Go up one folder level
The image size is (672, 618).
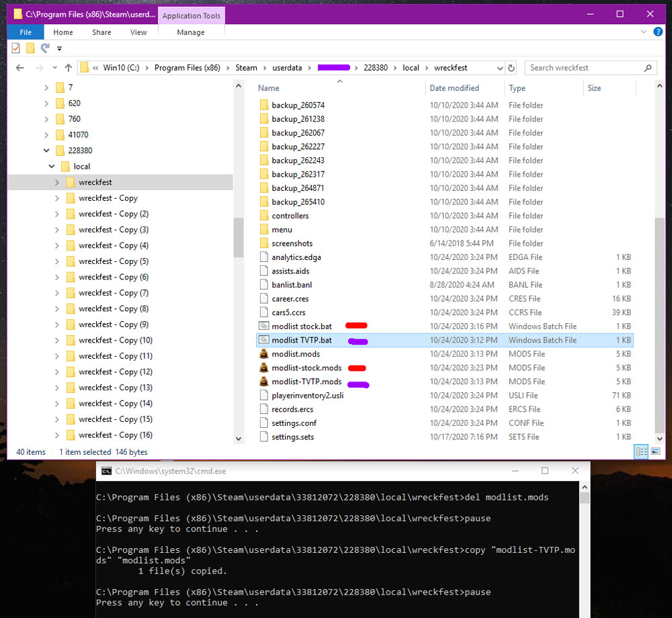pyautogui.click(x=68, y=68)
